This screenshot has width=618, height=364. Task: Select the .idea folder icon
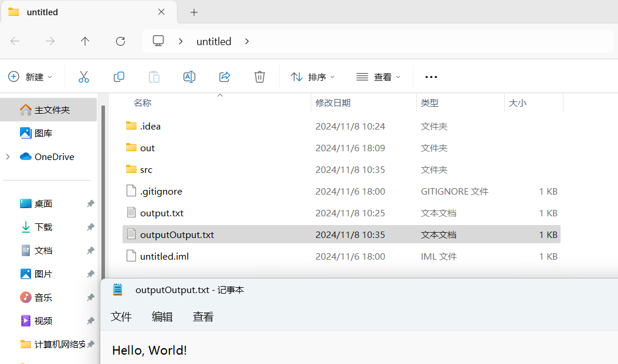point(131,125)
